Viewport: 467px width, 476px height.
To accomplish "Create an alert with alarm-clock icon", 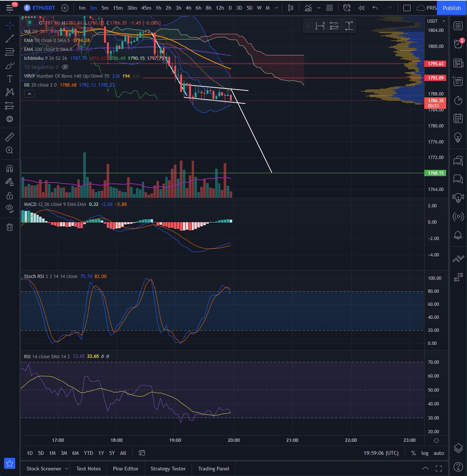I will click(347, 8).
